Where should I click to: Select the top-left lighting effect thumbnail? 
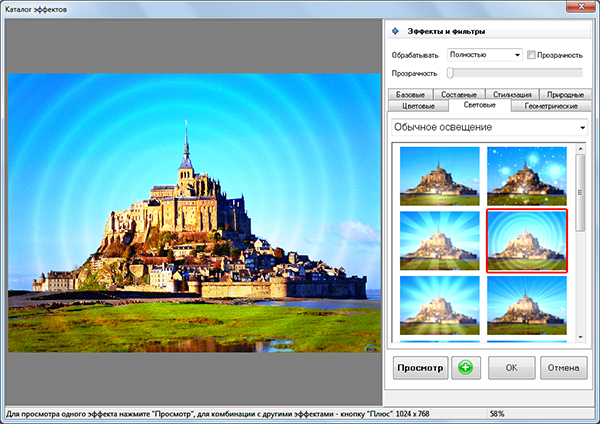tap(438, 172)
